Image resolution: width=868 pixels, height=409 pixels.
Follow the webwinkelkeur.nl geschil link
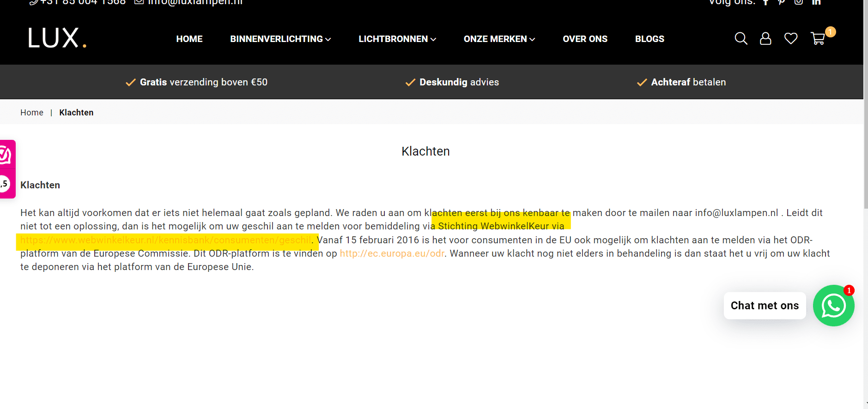coord(166,240)
